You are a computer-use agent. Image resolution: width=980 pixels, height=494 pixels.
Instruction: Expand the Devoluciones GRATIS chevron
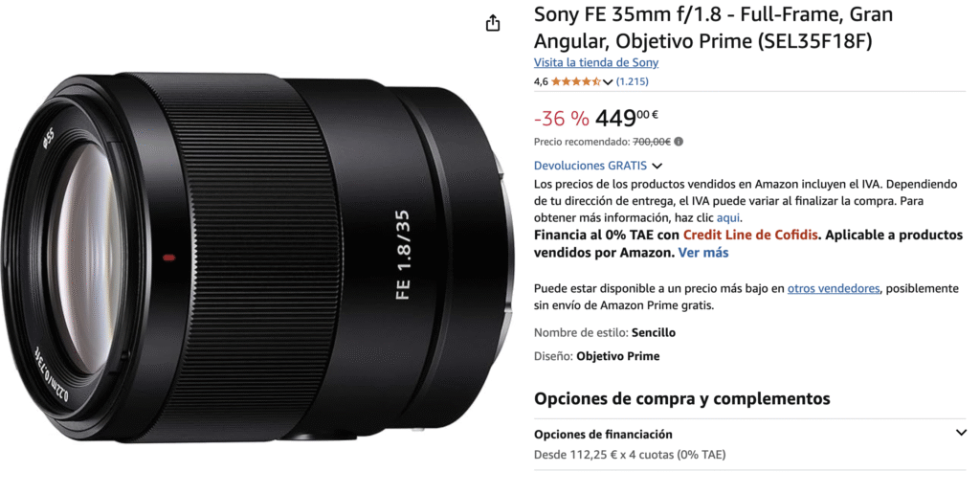[657, 167]
